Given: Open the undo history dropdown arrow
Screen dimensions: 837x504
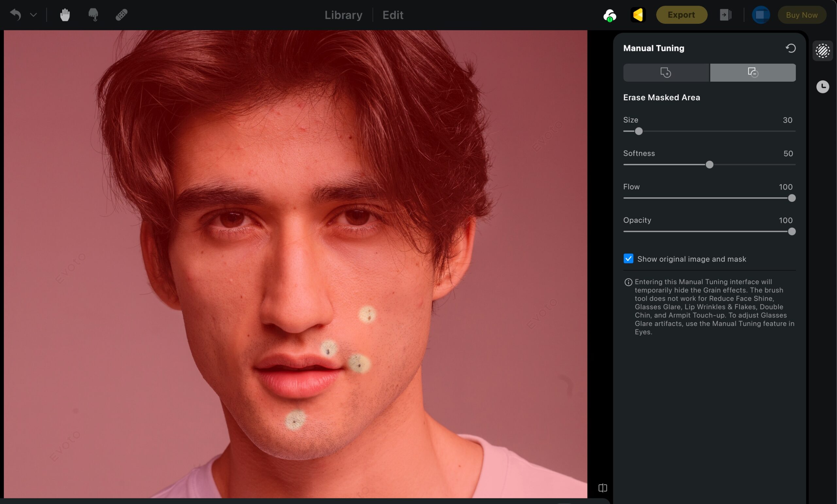Looking at the screenshot, I should [33, 15].
